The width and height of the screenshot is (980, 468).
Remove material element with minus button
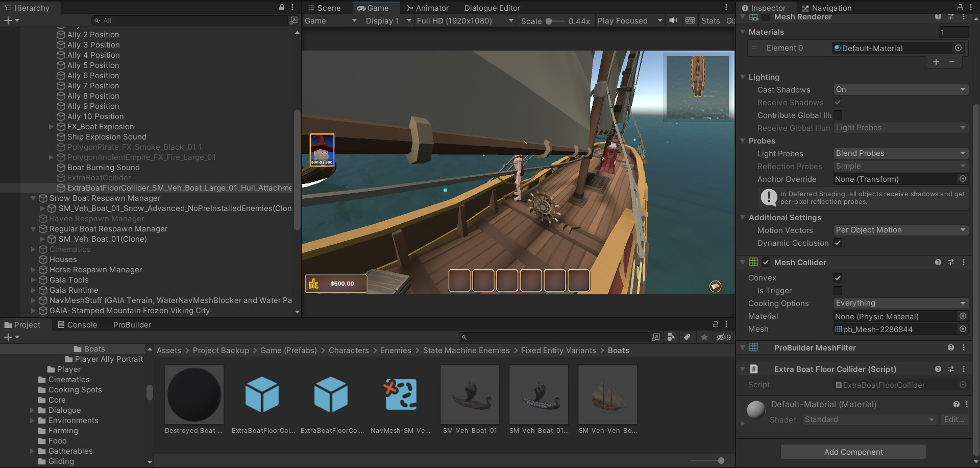pyautogui.click(x=952, y=62)
